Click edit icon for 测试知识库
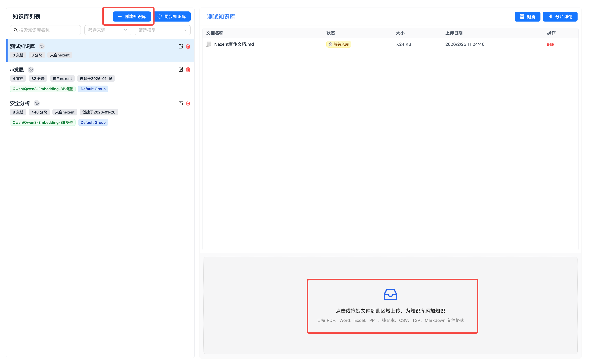This screenshot has height=364, width=589. click(x=181, y=46)
